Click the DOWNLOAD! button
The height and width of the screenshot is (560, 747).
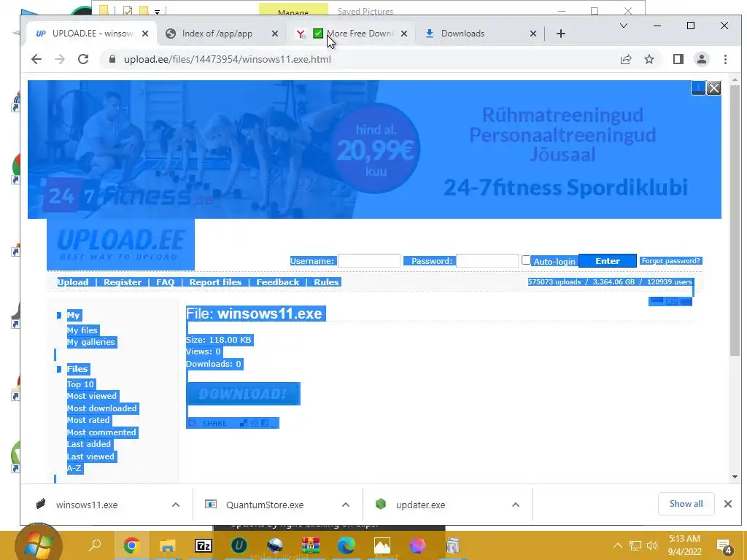243,394
